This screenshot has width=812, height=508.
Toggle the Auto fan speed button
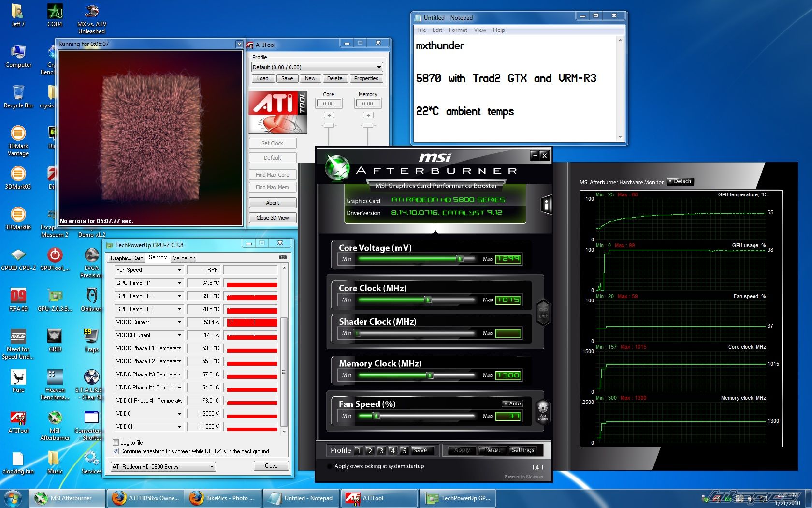(512, 403)
